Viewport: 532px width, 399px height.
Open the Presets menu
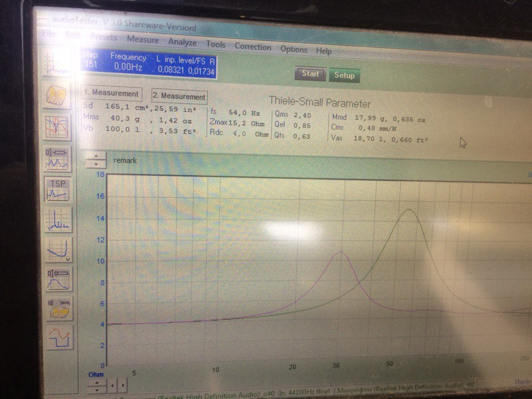pyautogui.click(x=104, y=37)
